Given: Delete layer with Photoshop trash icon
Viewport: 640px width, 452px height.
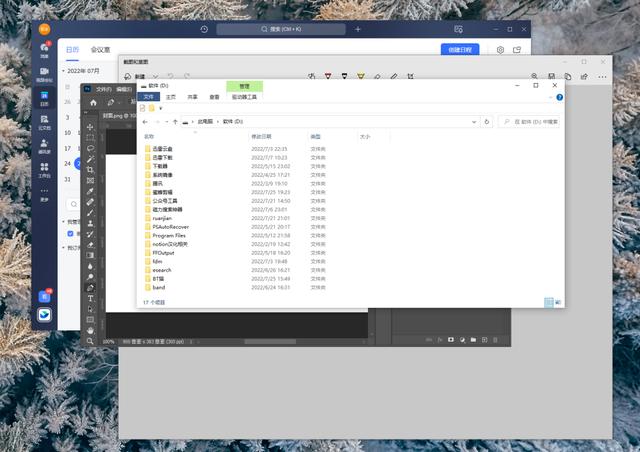Looking at the screenshot, I should (x=496, y=340).
